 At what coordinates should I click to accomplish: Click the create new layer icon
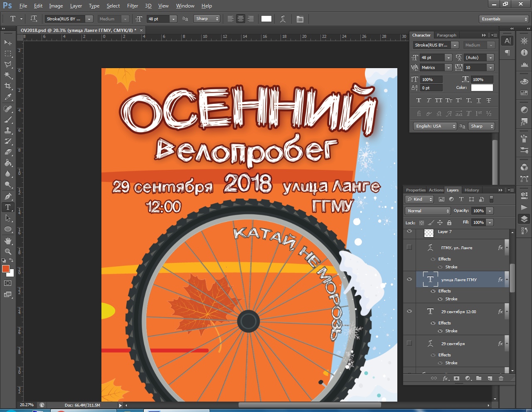[490, 378]
